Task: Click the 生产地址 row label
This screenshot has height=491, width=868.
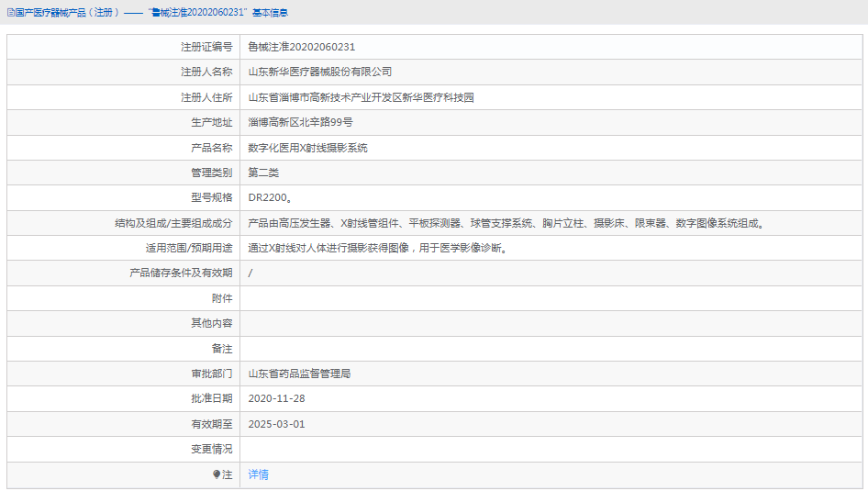Action: [211, 122]
